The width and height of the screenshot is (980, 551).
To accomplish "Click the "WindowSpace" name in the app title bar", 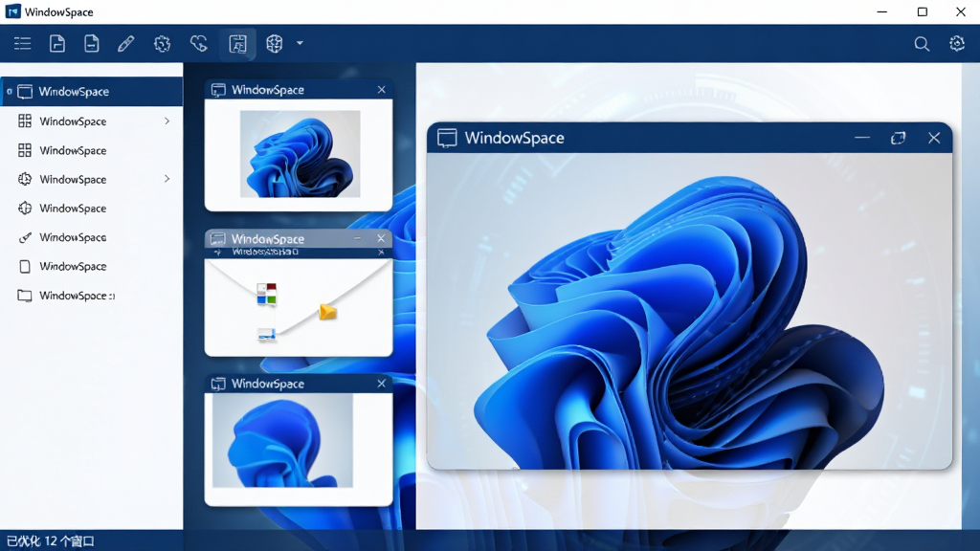I will click(59, 11).
